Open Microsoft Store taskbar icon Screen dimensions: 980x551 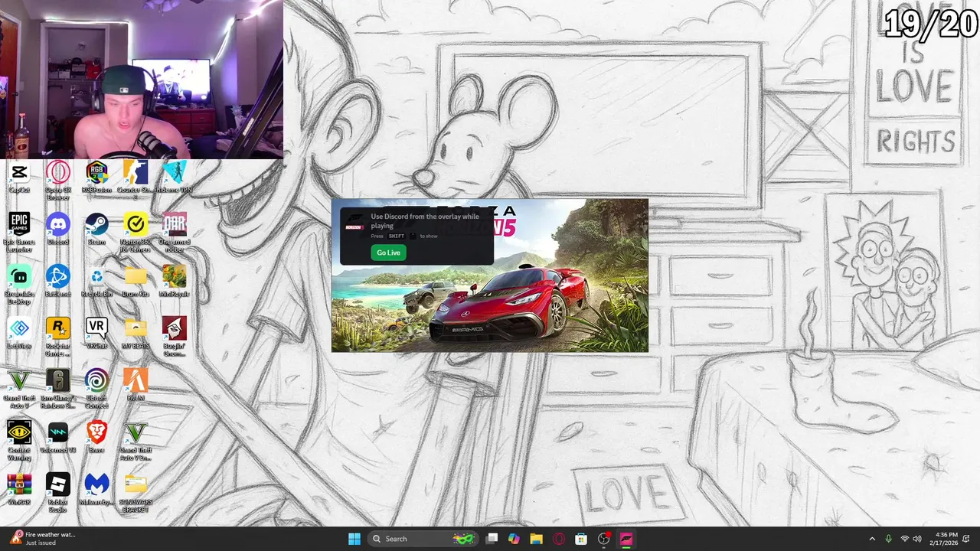tap(581, 539)
